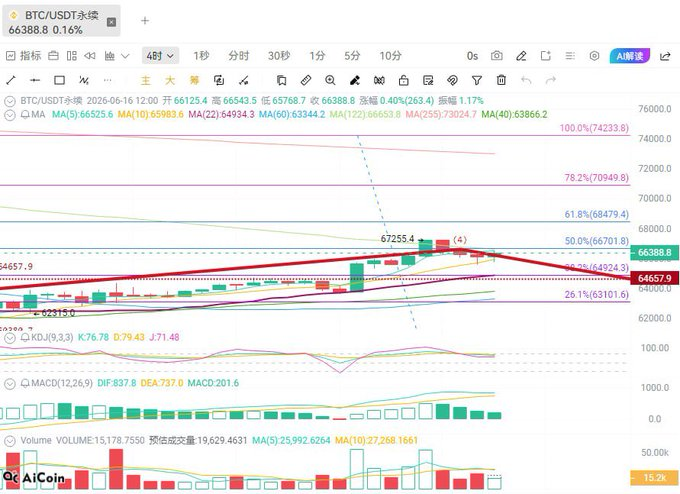
Task: Click the 100.0%(74233.8) Fibonacci label
Action: pos(594,128)
